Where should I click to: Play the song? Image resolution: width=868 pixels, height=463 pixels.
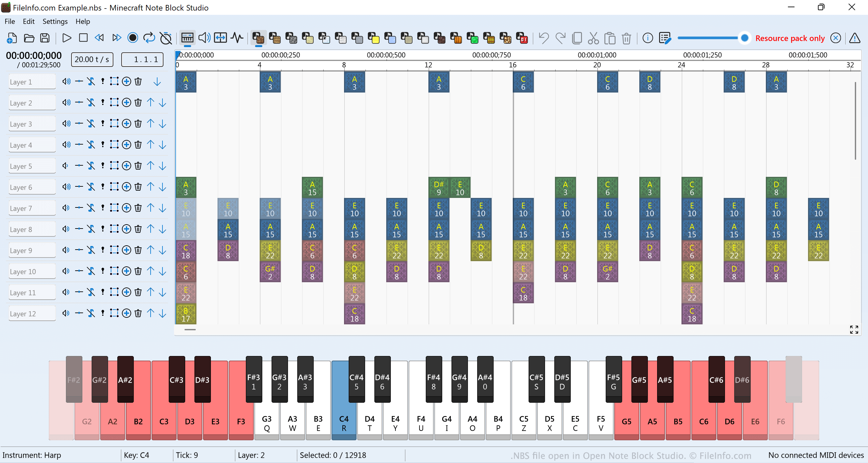[67, 38]
